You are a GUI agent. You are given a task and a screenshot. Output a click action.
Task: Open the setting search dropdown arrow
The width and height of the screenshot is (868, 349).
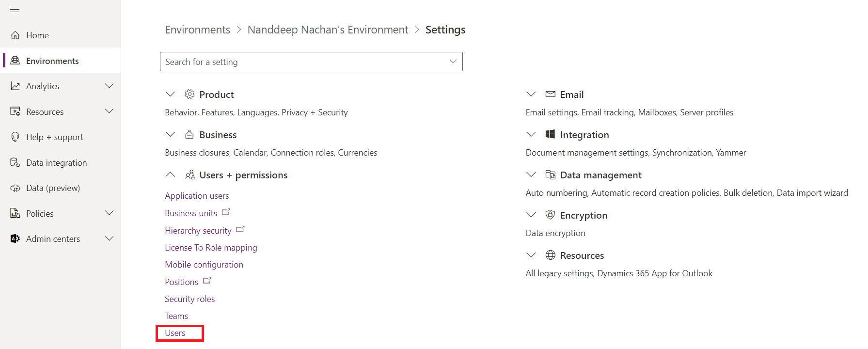pos(453,62)
